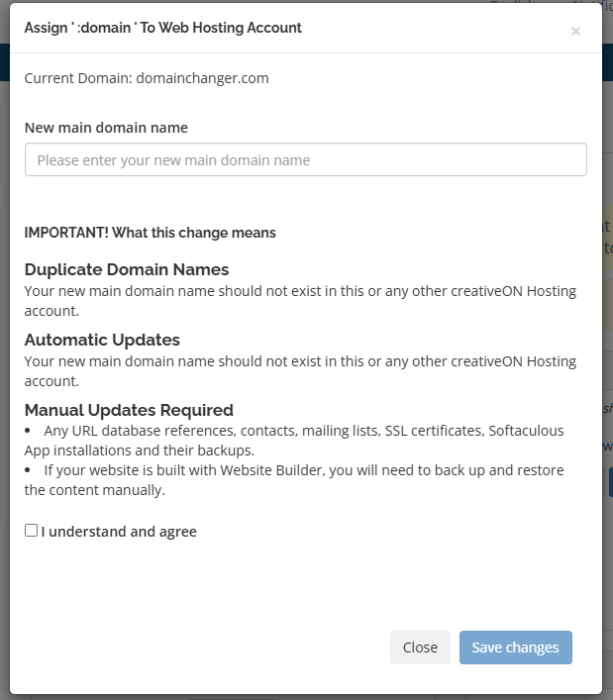The image size is (613, 700).
Task: Click the 'I understand and agree' label text
Action: pyautogui.click(x=119, y=532)
